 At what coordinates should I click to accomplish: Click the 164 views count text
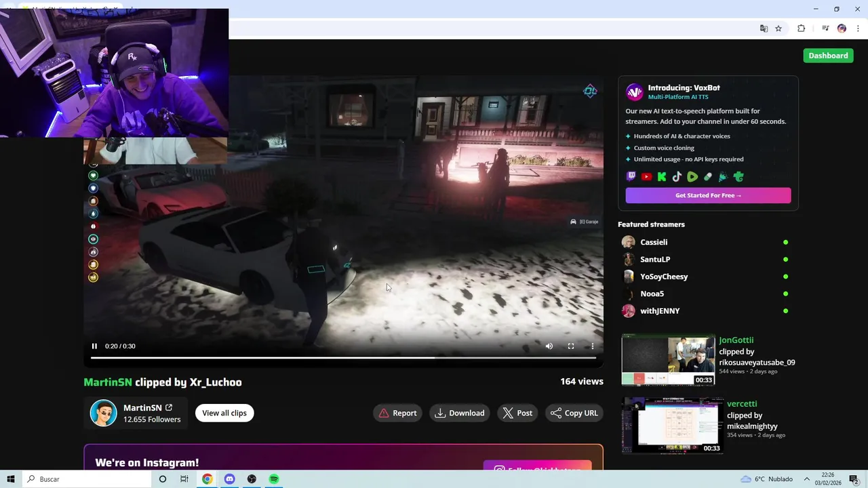[x=581, y=382]
